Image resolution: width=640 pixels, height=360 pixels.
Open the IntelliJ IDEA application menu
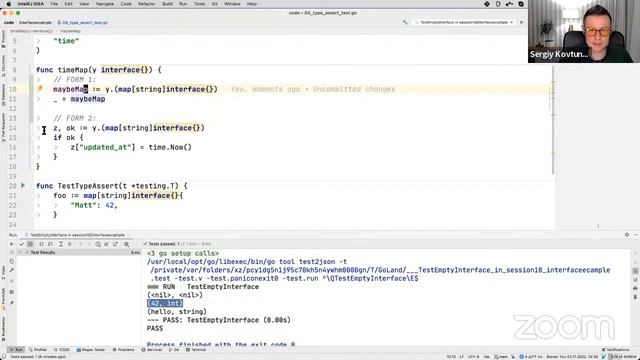[x=31, y=4]
